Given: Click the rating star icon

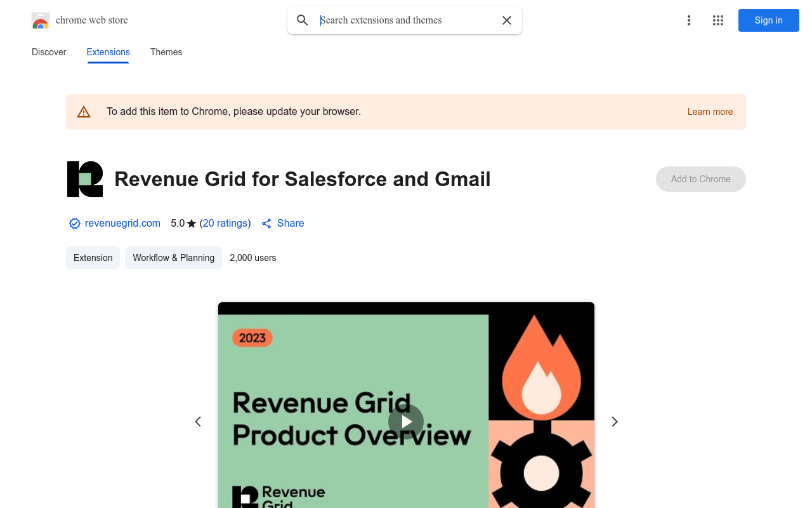Looking at the screenshot, I should click(x=192, y=224).
